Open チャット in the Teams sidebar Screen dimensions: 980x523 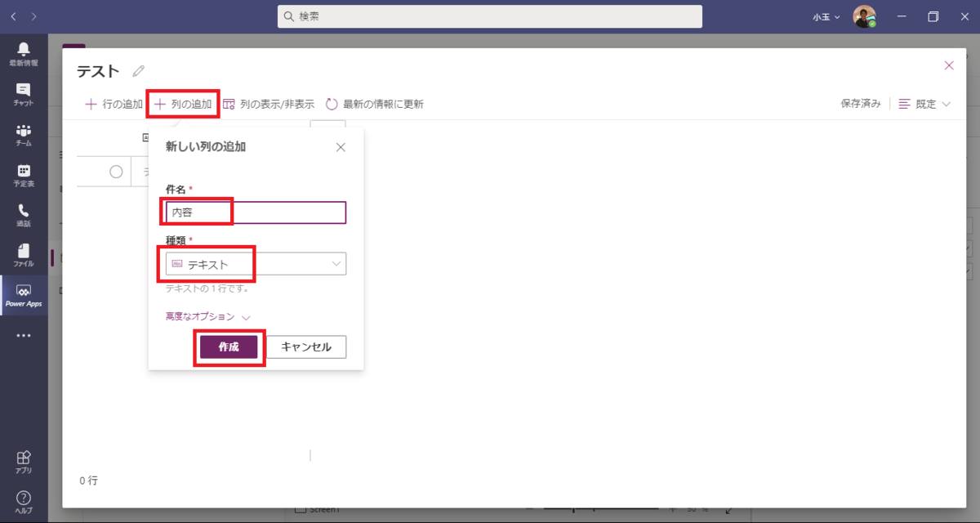(x=23, y=94)
